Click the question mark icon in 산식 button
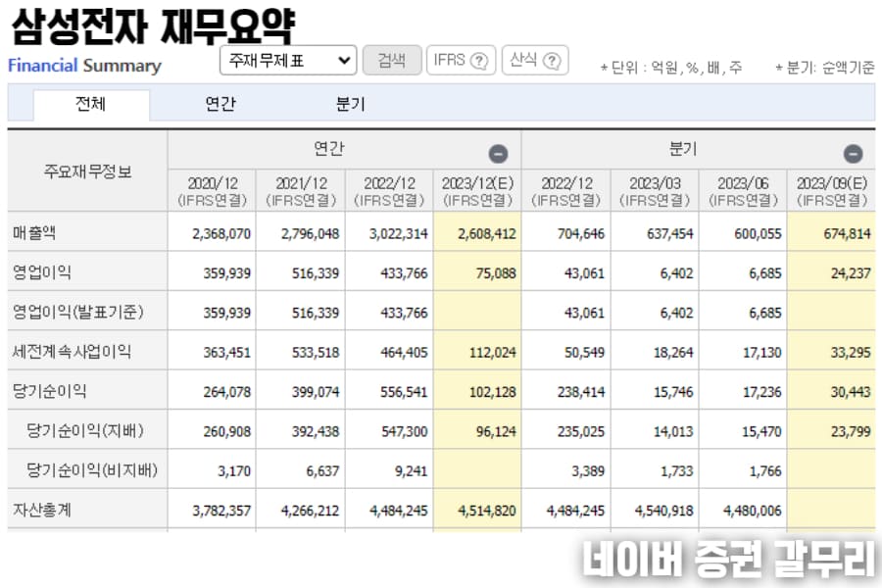The height and width of the screenshot is (588, 882). pos(552,61)
